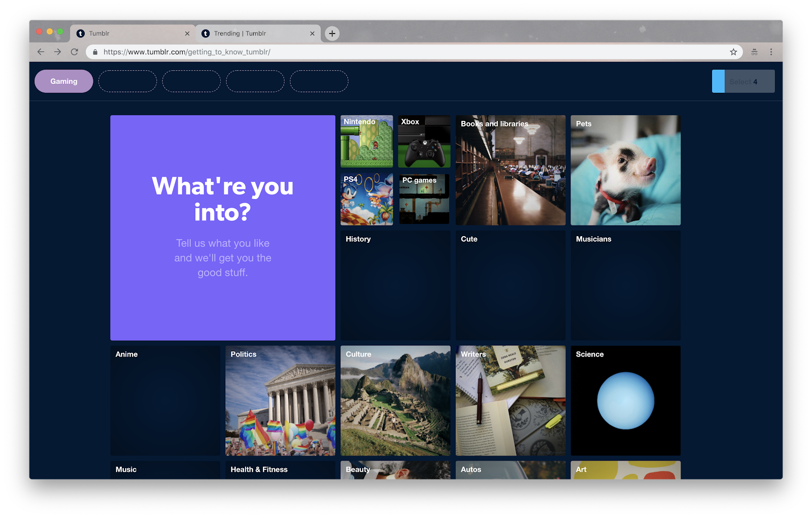812x518 pixels.
Task: Reload the Tumblr page
Action: click(75, 52)
